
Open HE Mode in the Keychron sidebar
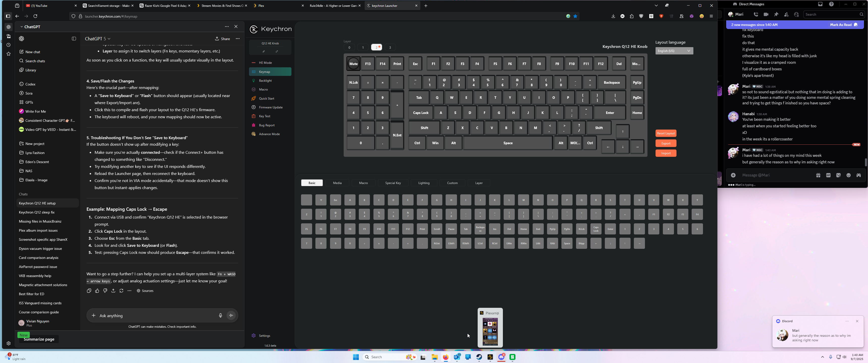point(265,63)
